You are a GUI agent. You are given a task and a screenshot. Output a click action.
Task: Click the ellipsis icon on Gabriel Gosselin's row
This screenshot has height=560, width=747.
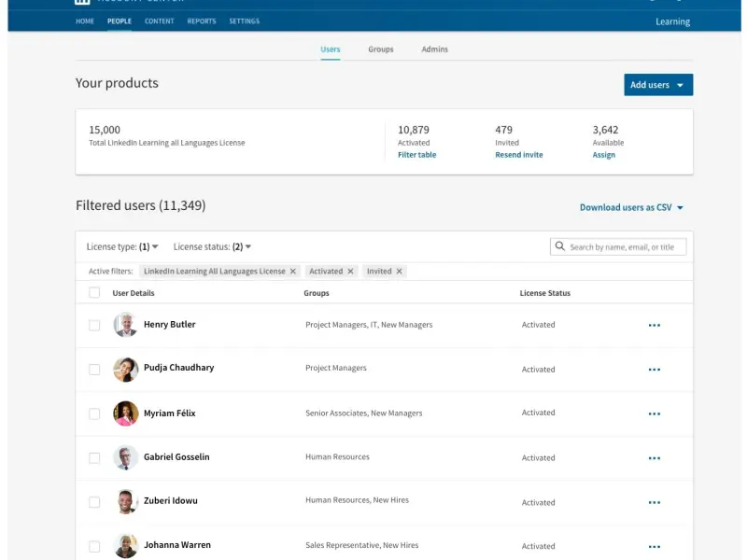654,458
